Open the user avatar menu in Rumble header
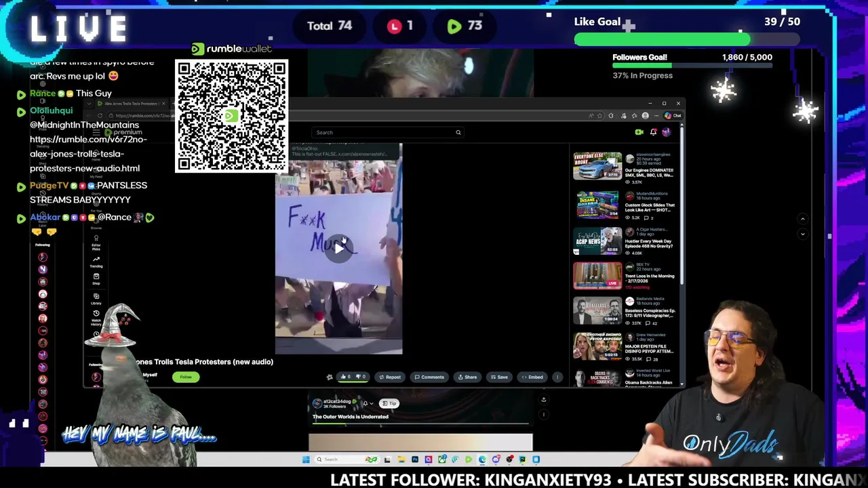The height and width of the screenshot is (488, 868). click(667, 132)
